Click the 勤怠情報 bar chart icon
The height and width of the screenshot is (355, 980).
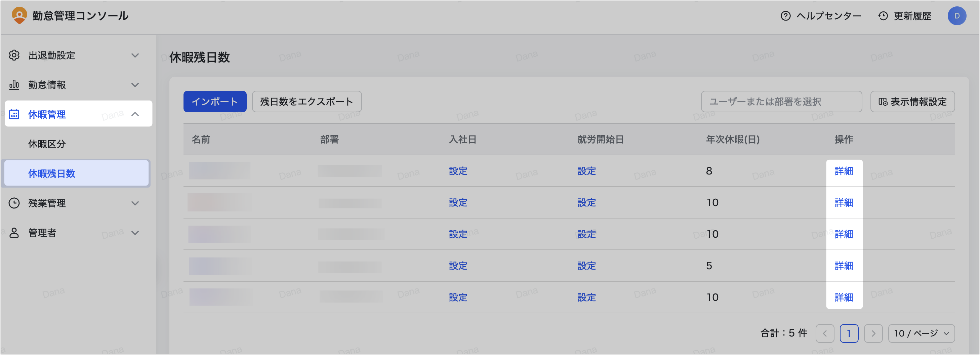[x=14, y=85]
